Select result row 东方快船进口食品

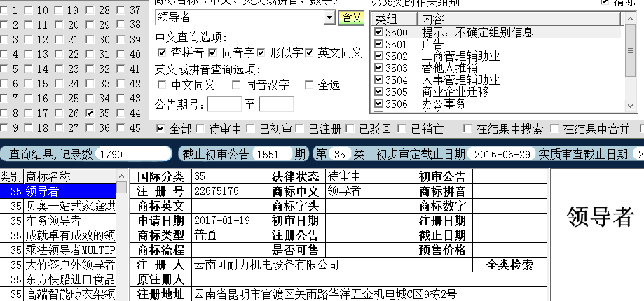[x=58, y=280]
